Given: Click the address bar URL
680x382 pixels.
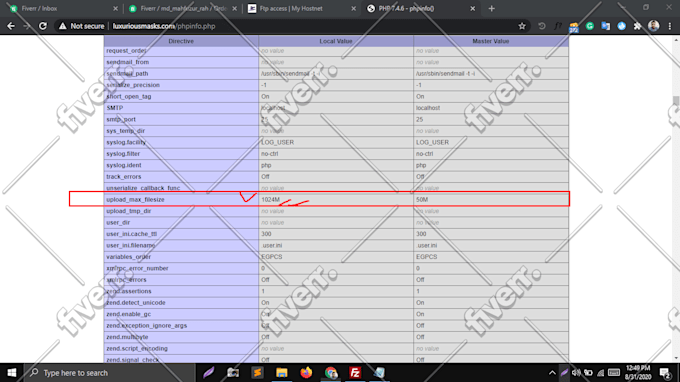Looking at the screenshot, I should (164, 26).
